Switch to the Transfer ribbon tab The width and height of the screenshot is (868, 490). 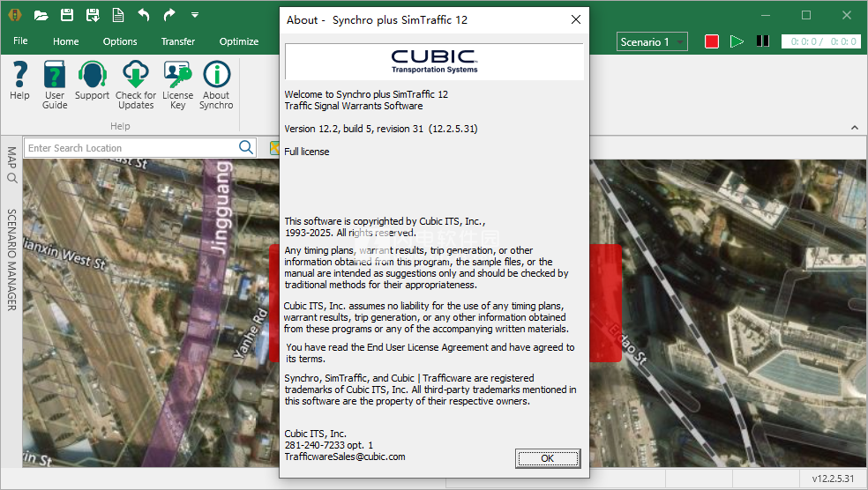click(x=177, y=41)
